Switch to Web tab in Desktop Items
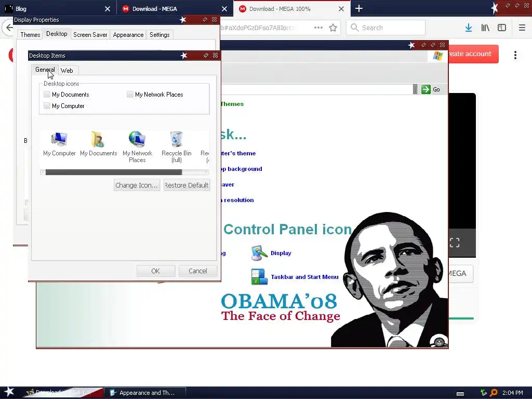 pos(67,71)
